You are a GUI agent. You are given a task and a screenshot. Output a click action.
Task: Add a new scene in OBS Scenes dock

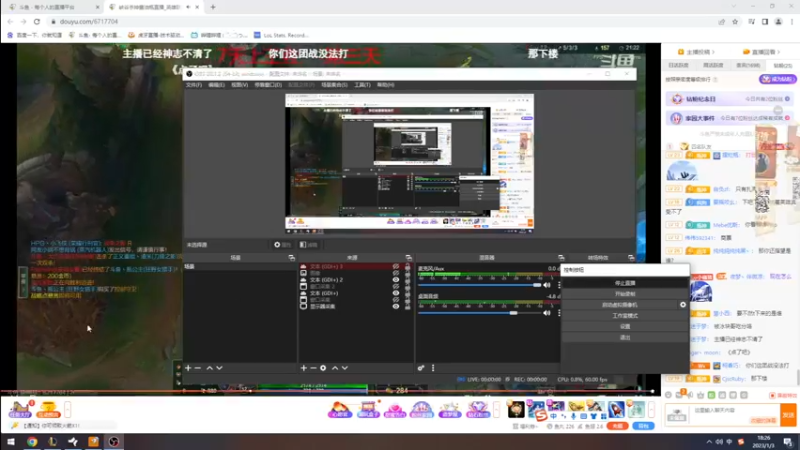click(188, 368)
